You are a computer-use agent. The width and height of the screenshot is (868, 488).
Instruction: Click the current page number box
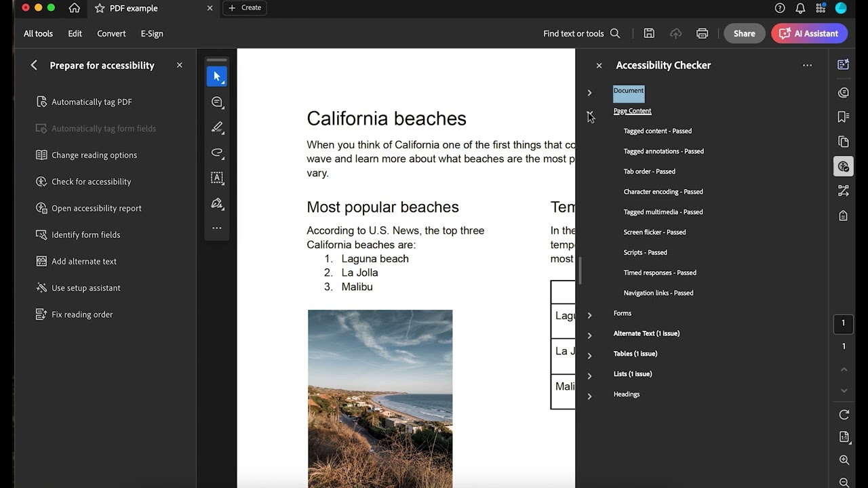pyautogui.click(x=844, y=323)
